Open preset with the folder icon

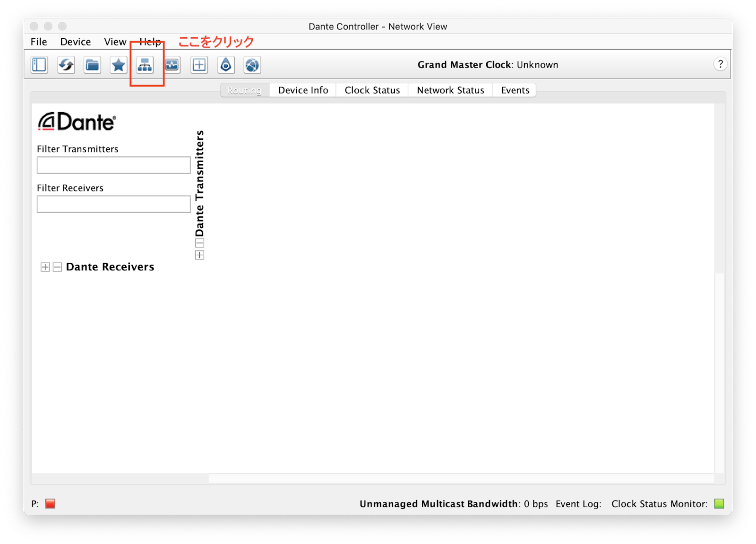92,65
